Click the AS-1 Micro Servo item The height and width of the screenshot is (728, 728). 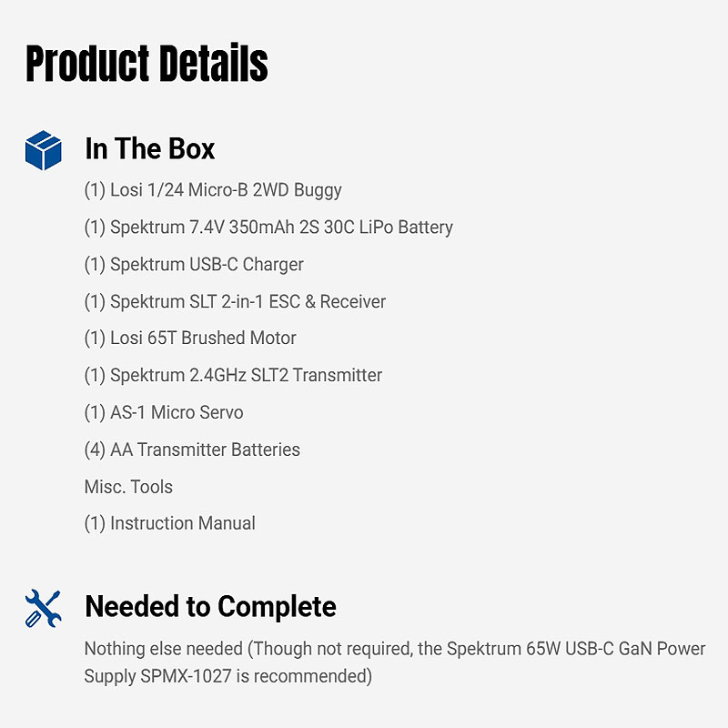pos(164,412)
